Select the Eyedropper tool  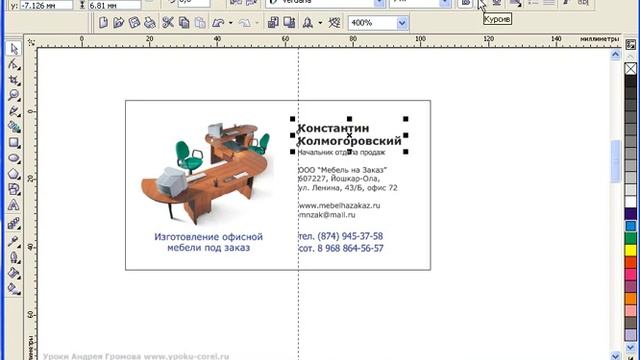(13, 241)
